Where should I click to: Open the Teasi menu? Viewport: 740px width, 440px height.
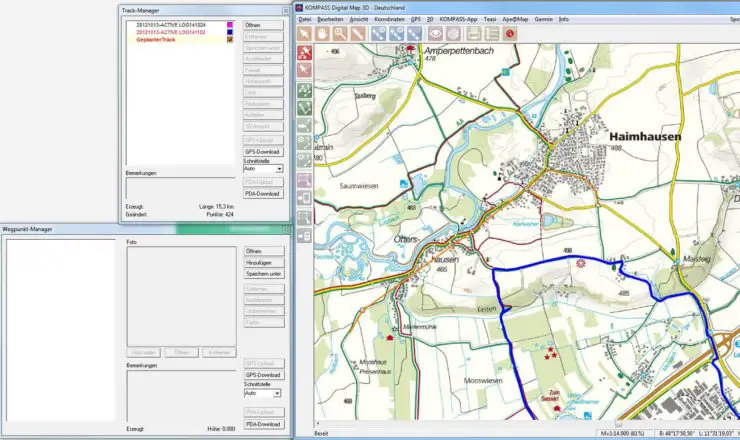(490, 19)
